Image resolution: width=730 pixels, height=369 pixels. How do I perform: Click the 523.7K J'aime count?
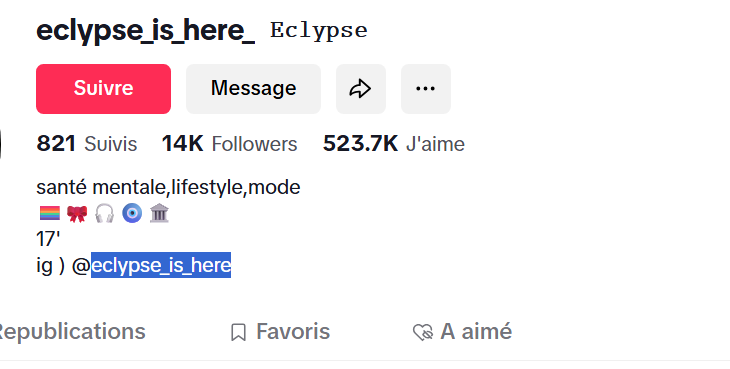pyautogui.click(x=394, y=144)
